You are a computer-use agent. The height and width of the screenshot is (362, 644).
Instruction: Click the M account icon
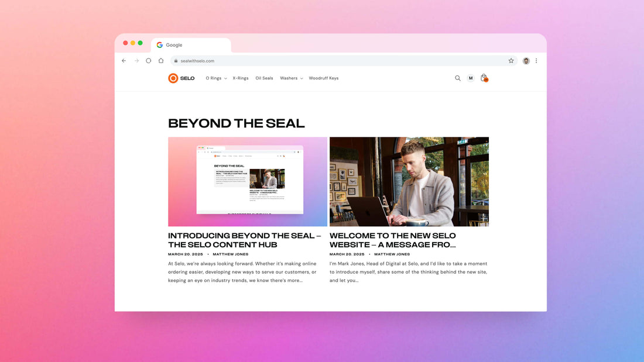[x=471, y=78]
